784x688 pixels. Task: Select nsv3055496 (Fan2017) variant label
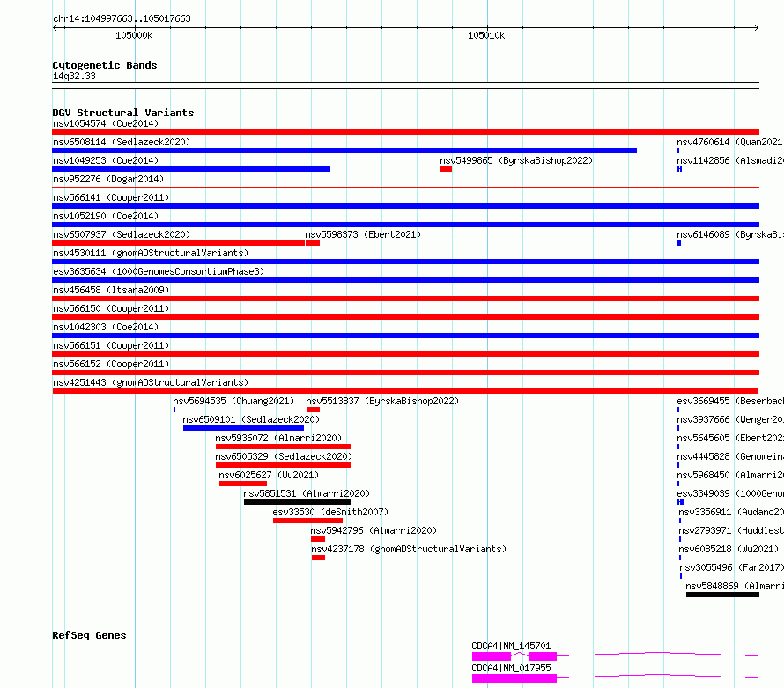point(731,567)
